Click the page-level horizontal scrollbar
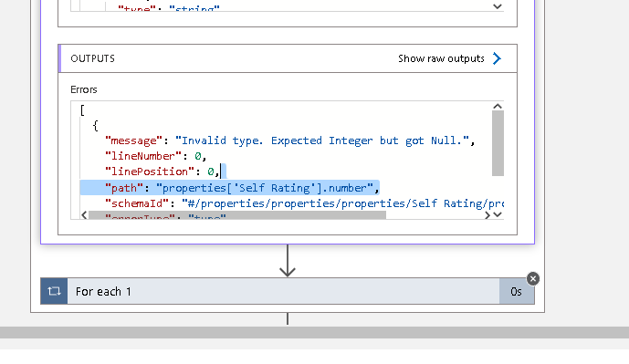 [x=314, y=332]
